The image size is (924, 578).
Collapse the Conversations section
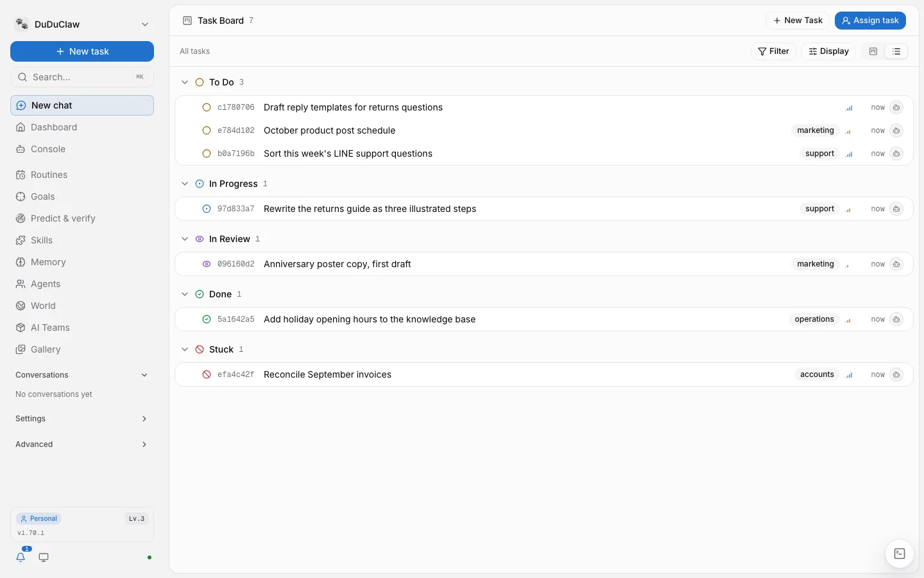point(144,375)
